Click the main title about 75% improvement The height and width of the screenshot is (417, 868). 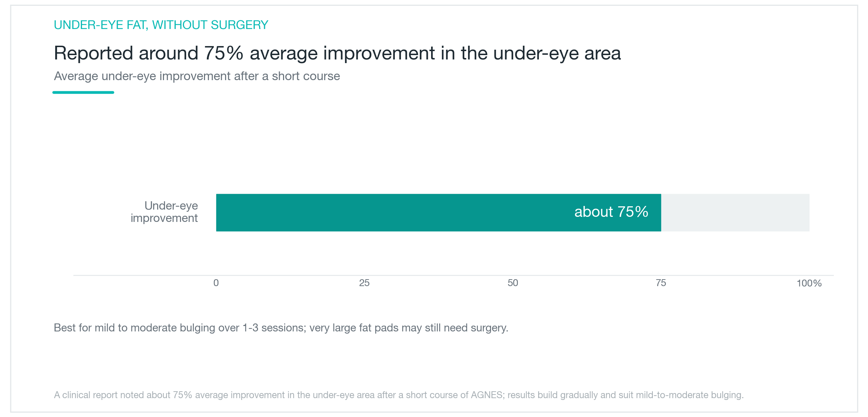click(x=337, y=53)
